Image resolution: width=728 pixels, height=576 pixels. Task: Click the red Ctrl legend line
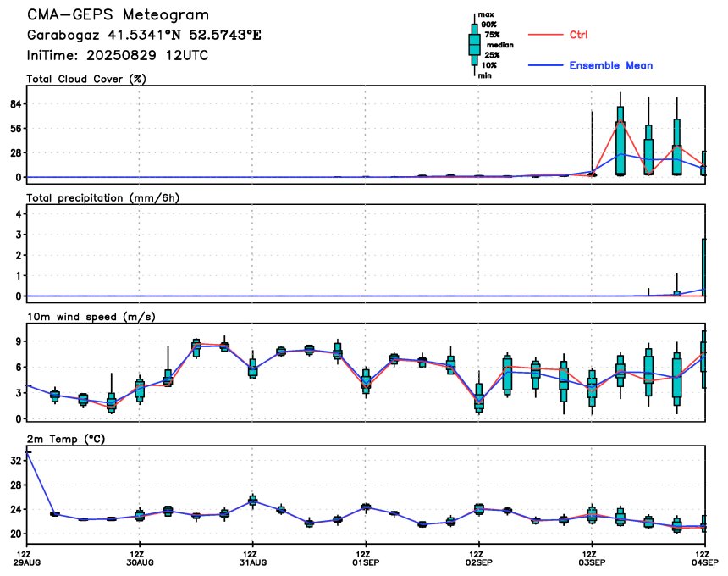[545, 35]
